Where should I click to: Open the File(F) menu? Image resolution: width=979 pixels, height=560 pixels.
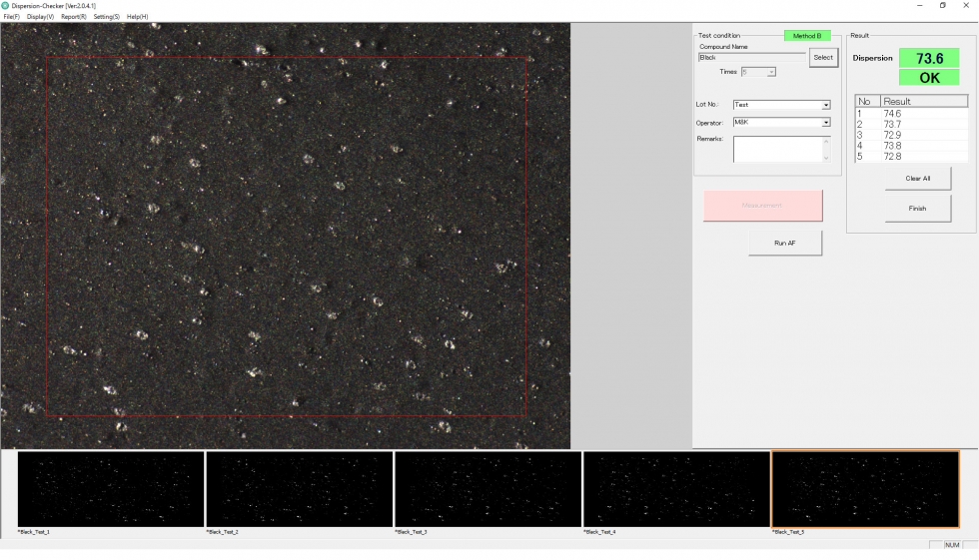(x=12, y=17)
